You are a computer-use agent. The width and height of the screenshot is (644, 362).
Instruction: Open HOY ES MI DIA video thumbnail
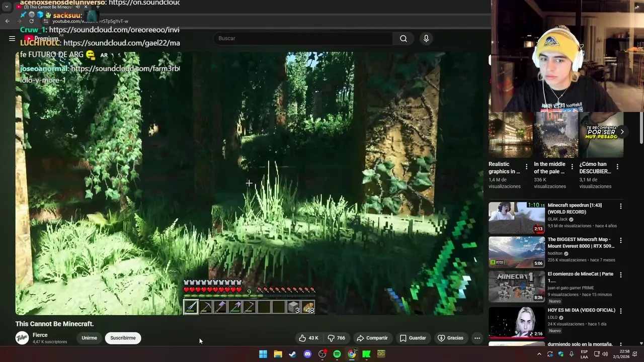(517, 322)
